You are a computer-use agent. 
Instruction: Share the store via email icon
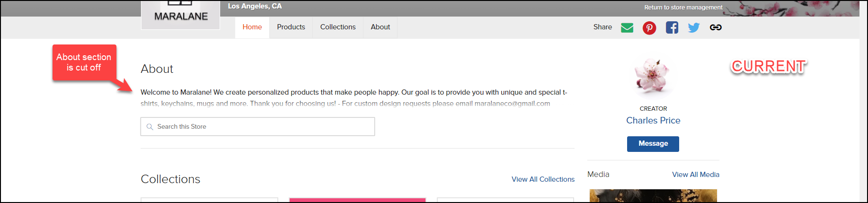click(627, 27)
